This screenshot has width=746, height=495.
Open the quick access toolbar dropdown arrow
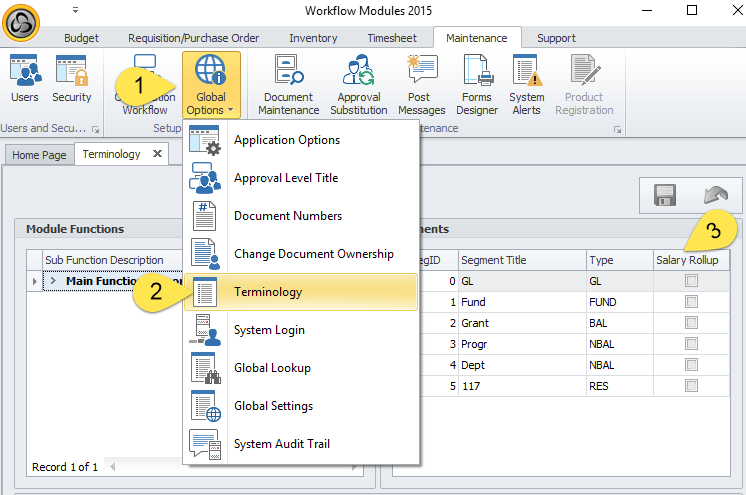point(76,10)
